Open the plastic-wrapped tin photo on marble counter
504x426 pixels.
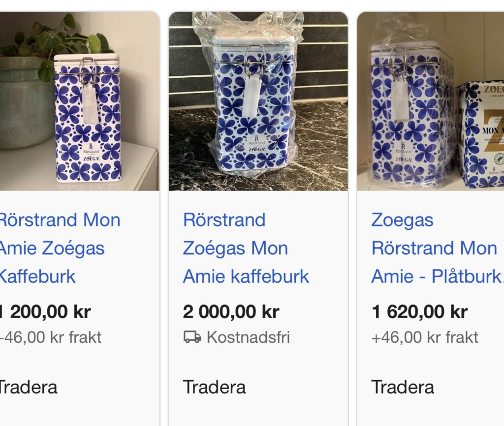258,101
